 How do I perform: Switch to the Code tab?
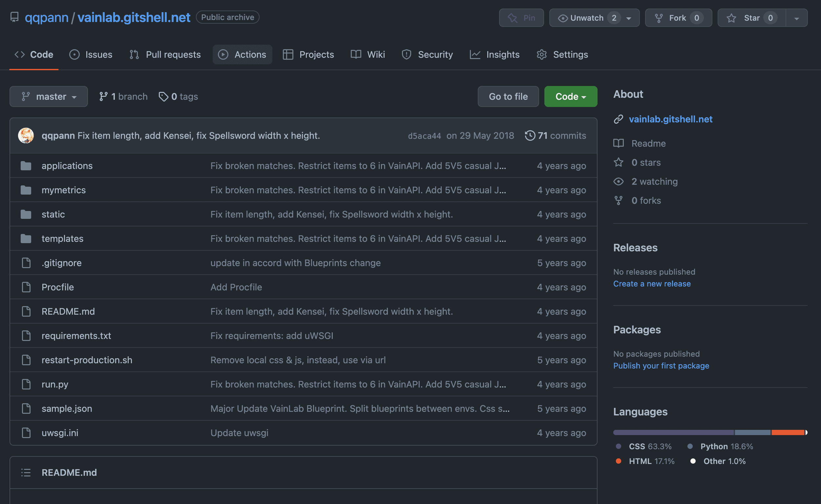[x=34, y=54]
